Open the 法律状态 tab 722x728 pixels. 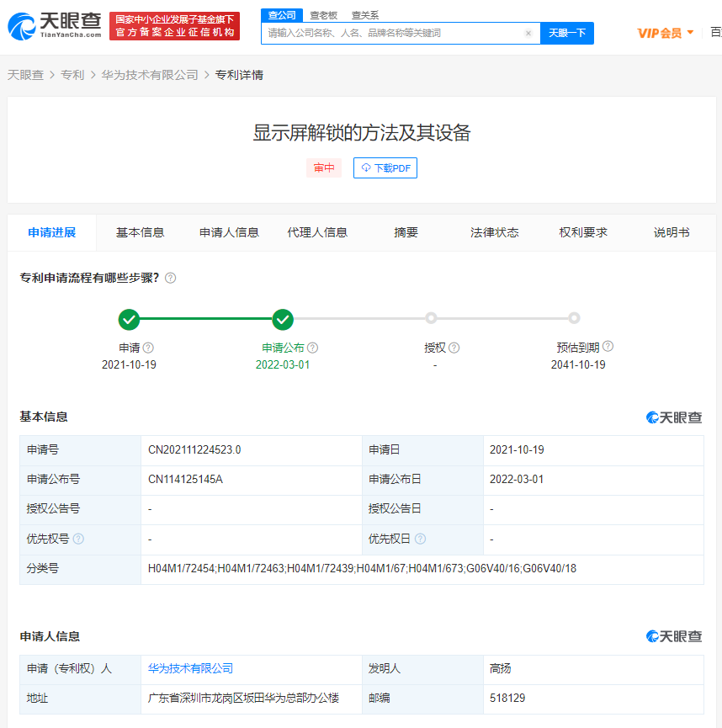click(494, 232)
